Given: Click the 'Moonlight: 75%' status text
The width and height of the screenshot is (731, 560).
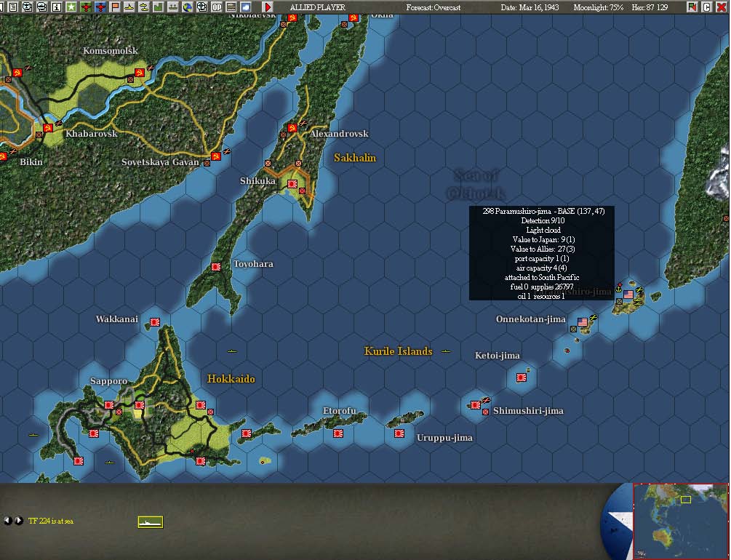Looking at the screenshot, I should pyautogui.click(x=598, y=7).
